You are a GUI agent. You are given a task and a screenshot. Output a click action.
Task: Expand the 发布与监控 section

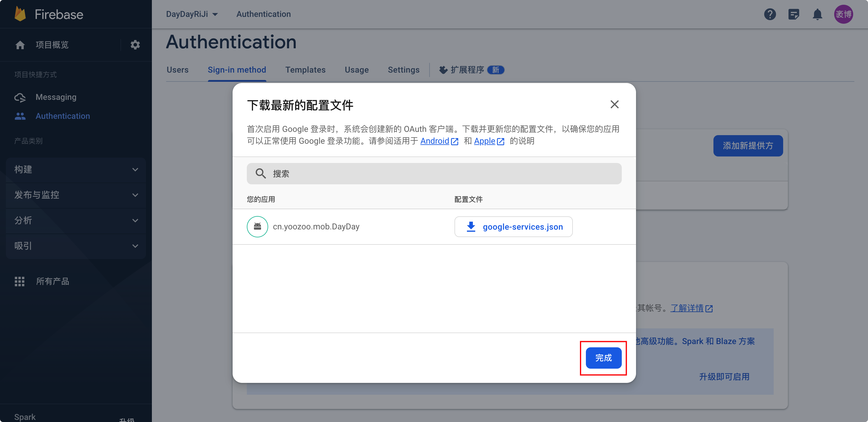tap(76, 195)
